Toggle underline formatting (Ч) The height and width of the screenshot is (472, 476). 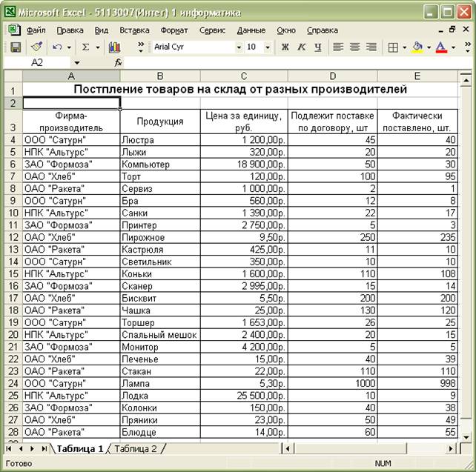[318, 47]
